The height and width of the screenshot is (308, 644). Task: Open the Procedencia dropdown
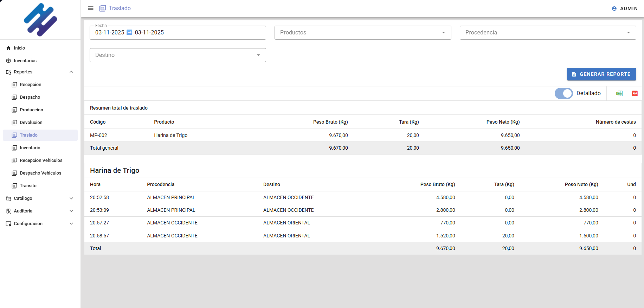[x=547, y=33]
